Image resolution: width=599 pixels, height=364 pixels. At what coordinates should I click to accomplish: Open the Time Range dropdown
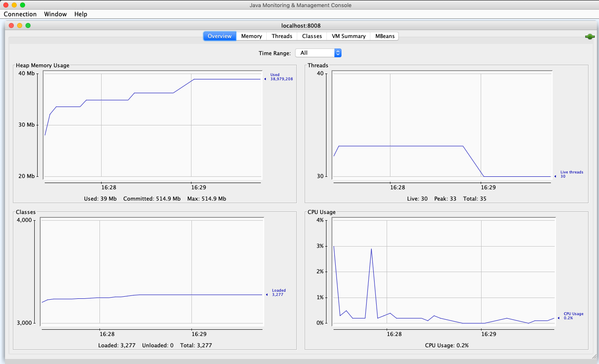(x=319, y=53)
